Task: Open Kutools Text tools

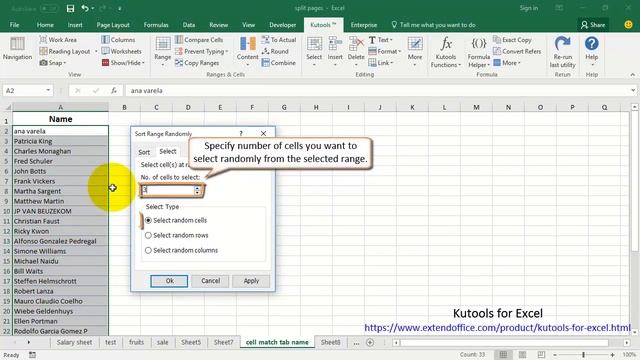Action: [380, 40]
